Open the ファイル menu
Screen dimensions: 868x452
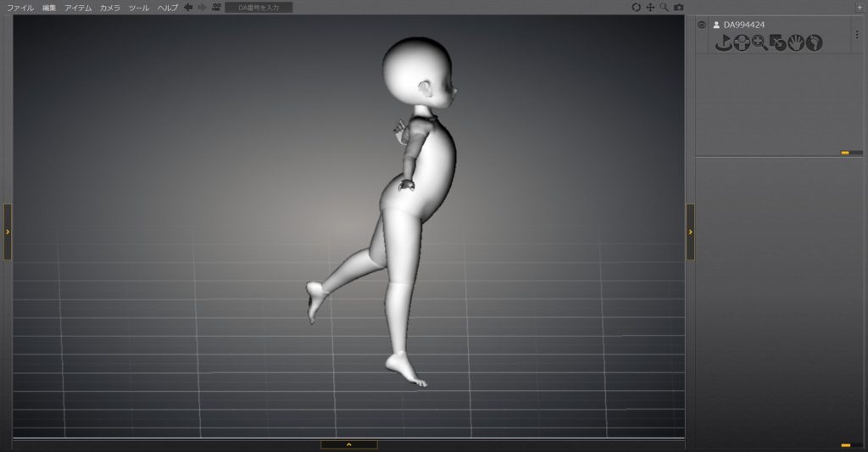pyautogui.click(x=20, y=7)
